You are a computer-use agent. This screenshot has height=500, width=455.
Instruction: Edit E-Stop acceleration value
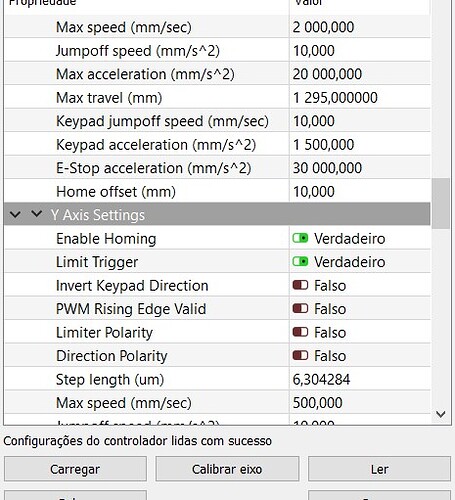[360, 168]
